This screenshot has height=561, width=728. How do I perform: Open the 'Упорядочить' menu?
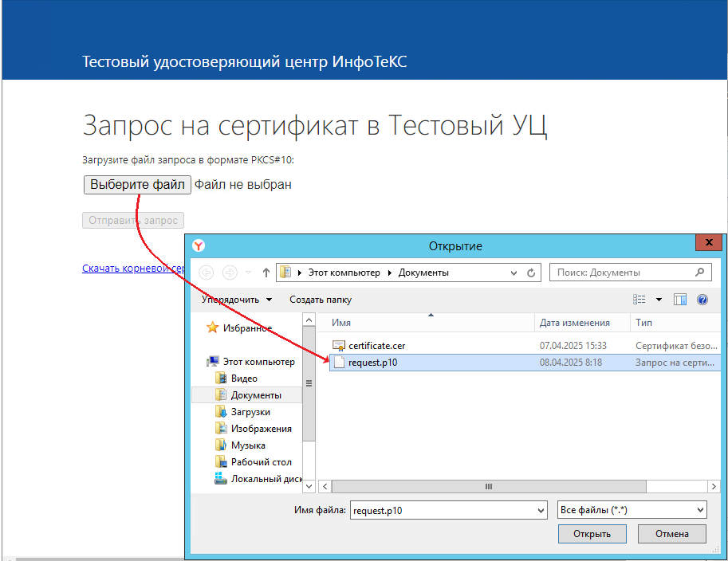(237, 300)
